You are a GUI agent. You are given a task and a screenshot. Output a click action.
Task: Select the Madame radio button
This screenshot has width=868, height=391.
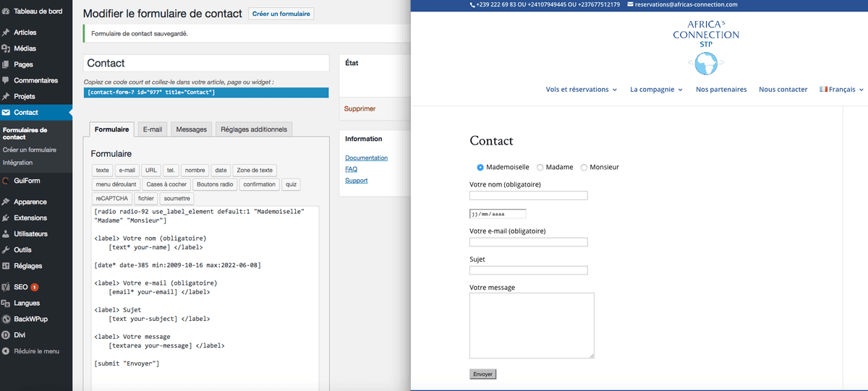click(540, 167)
